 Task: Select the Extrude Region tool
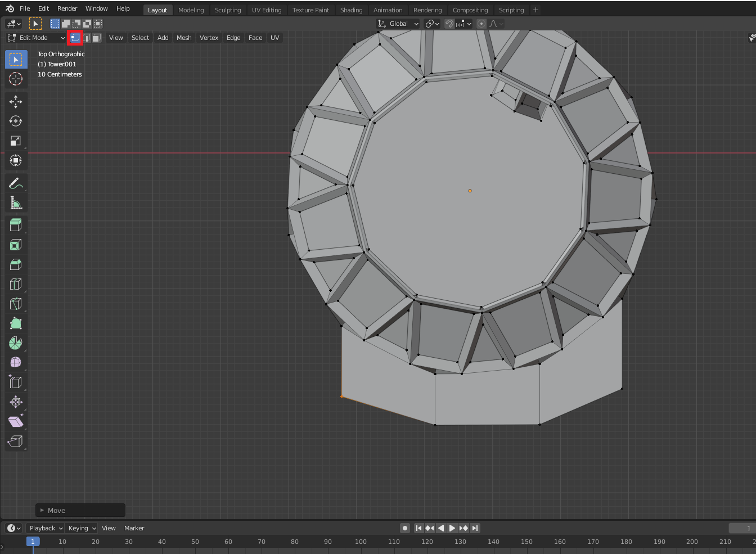point(16,225)
